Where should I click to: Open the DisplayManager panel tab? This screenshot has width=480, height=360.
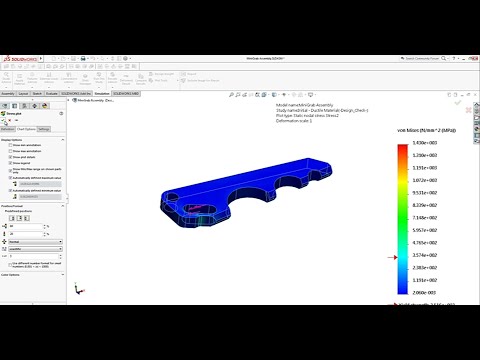(x=45, y=106)
